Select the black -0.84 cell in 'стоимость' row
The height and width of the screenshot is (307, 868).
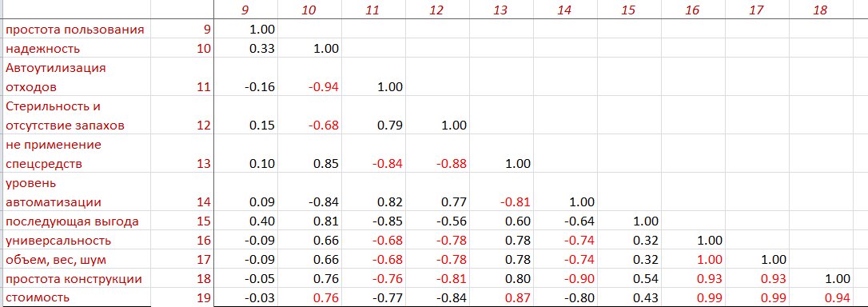[437, 297]
